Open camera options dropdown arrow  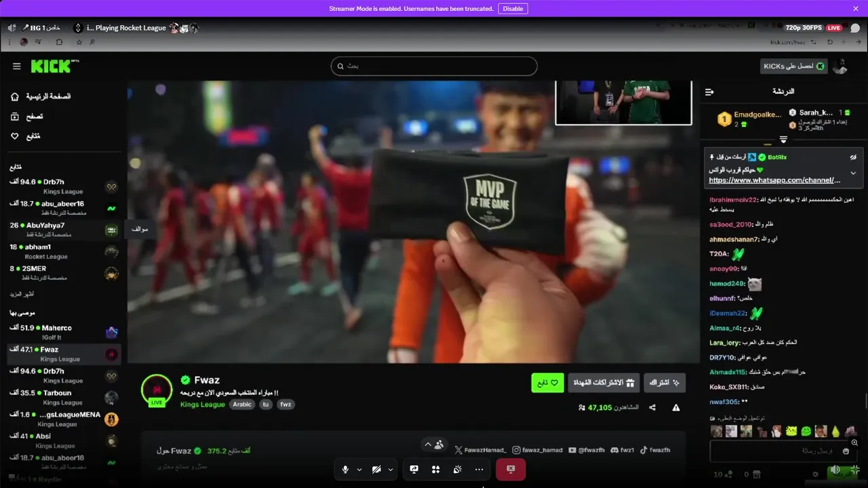click(391, 469)
